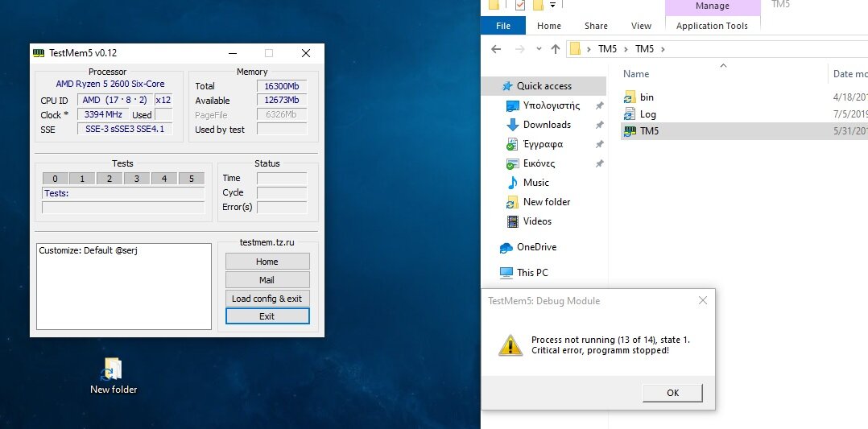This screenshot has height=429, width=868.
Task: Click the Load config & exit button
Action: (x=267, y=299)
